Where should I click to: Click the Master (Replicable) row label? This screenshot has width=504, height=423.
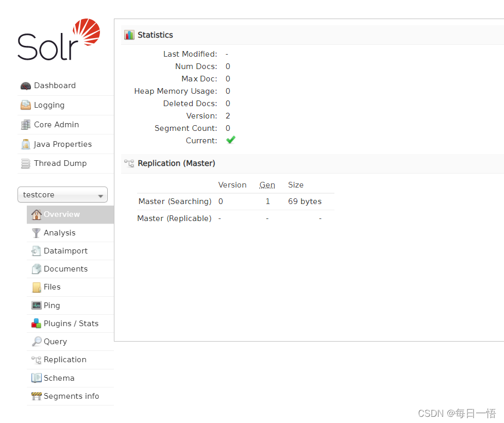(x=174, y=218)
